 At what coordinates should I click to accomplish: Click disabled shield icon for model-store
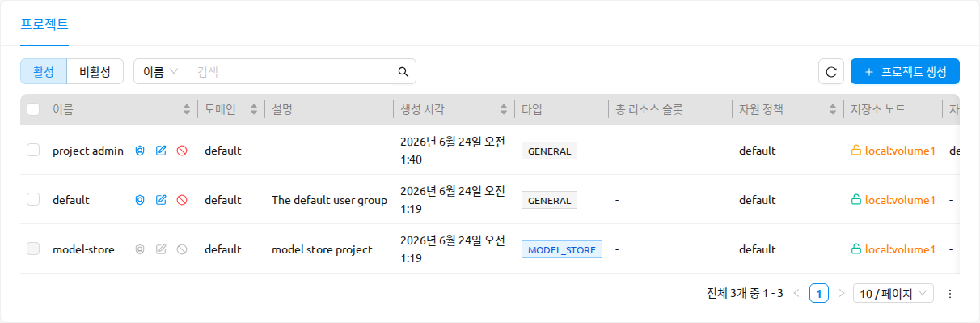[x=140, y=249]
